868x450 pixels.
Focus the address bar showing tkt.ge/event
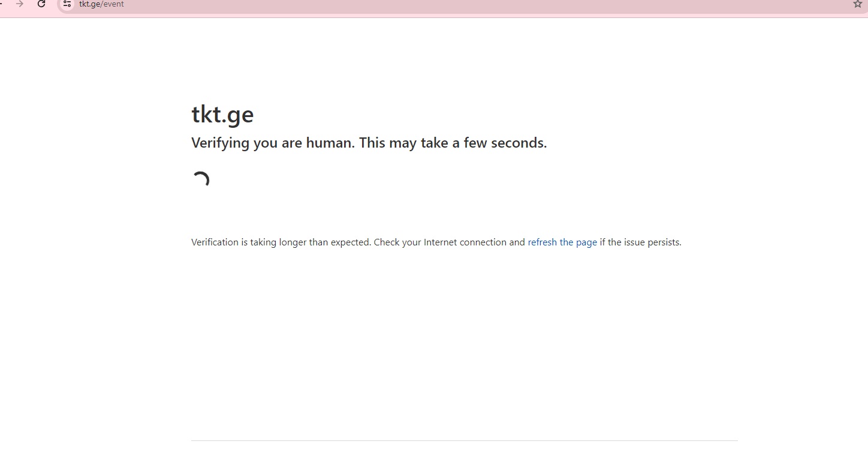(x=462, y=4)
